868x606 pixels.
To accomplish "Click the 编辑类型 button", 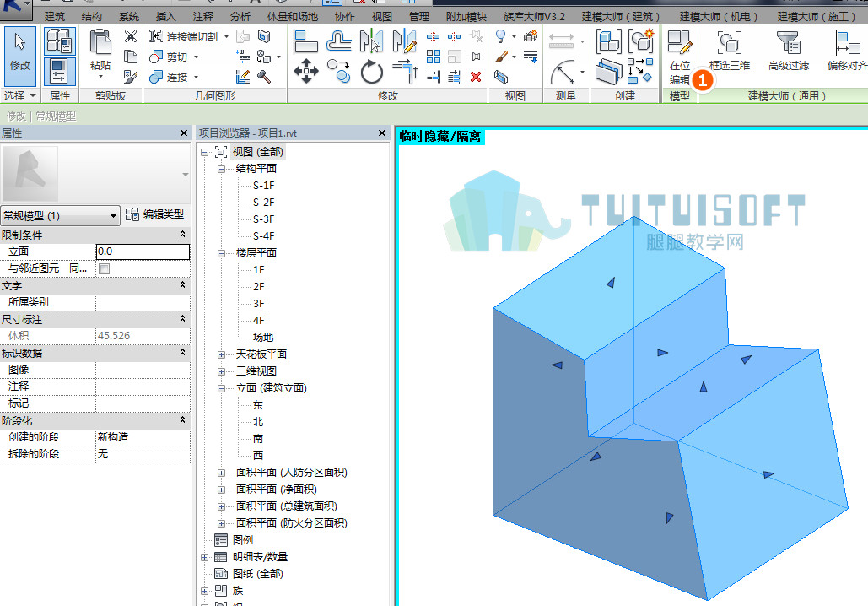I will point(155,214).
